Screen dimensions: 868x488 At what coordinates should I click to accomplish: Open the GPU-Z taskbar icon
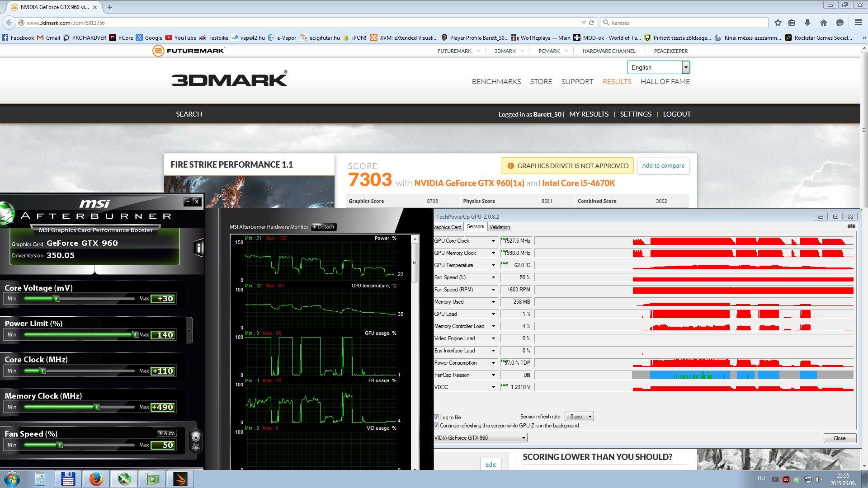pyautogui.click(x=152, y=479)
